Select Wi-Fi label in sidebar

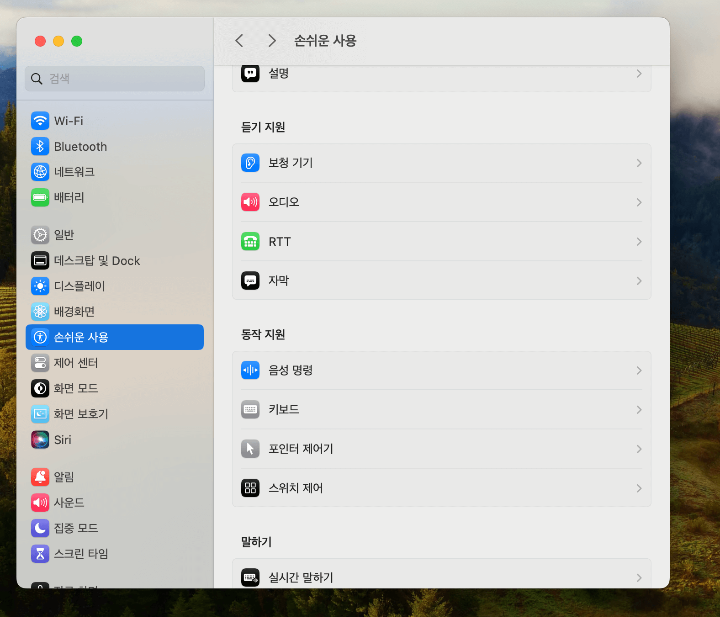click(x=68, y=121)
